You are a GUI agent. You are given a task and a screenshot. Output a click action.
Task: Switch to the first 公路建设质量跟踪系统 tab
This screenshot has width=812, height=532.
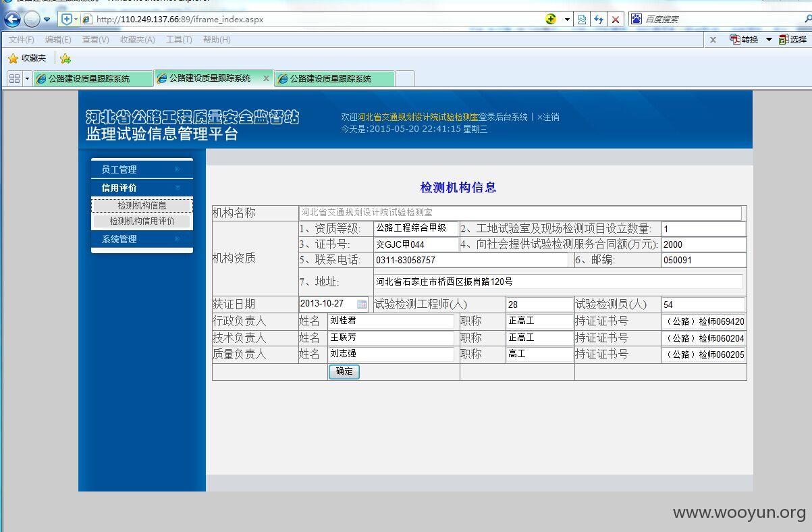point(92,78)
